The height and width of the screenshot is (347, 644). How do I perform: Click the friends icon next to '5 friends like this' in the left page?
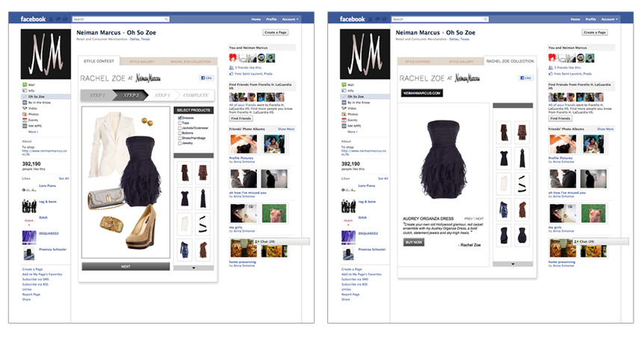click(232, 67)
